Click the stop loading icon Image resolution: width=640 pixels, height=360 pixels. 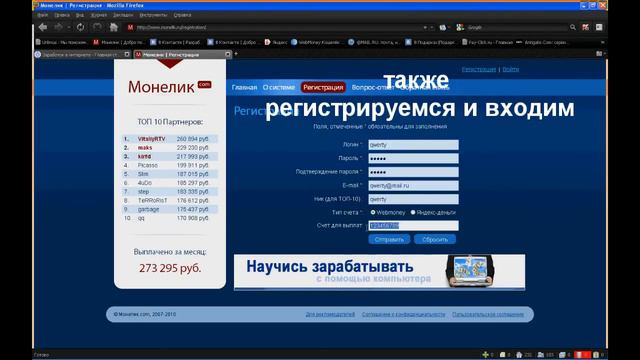(x=97, y=27)
